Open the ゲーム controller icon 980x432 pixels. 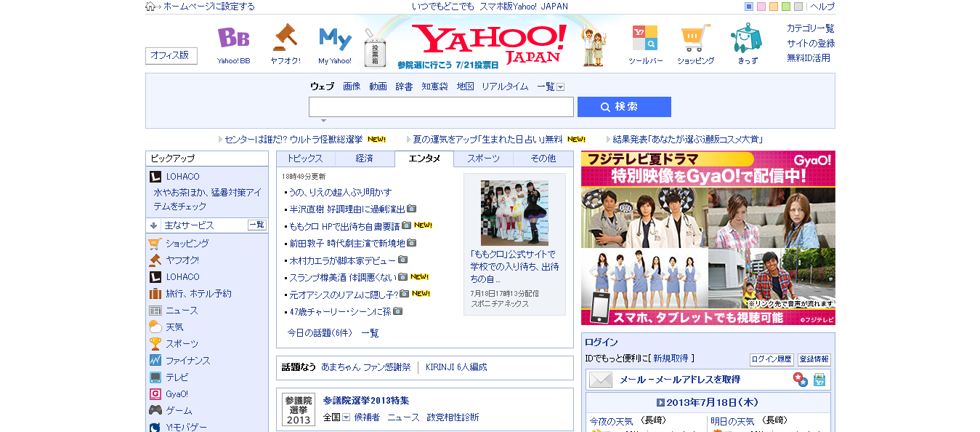click(155, 411)
